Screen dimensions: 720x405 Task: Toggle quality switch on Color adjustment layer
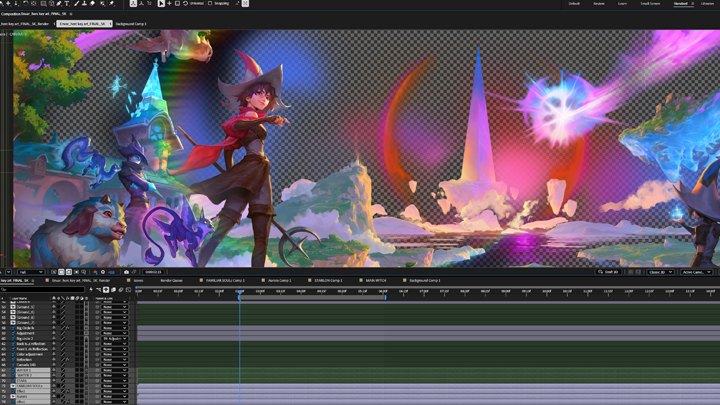point(63,354)
